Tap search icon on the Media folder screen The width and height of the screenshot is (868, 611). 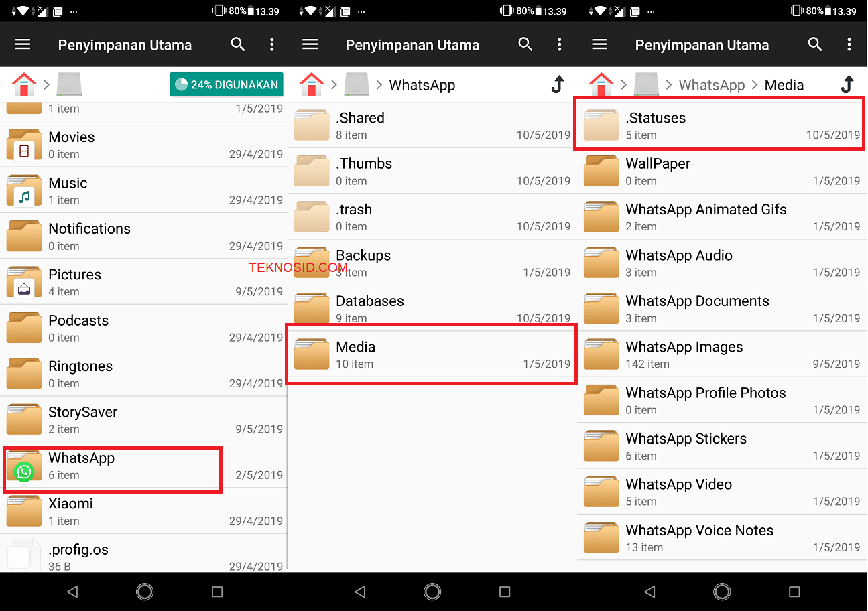(x=815, y=44)
